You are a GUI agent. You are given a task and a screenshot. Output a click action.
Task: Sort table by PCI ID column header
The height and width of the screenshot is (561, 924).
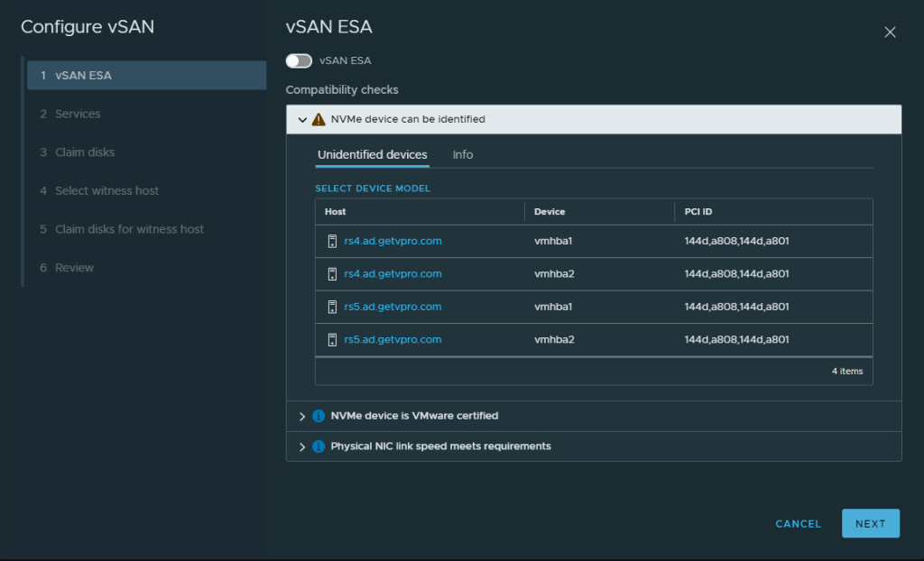[699, 212]
